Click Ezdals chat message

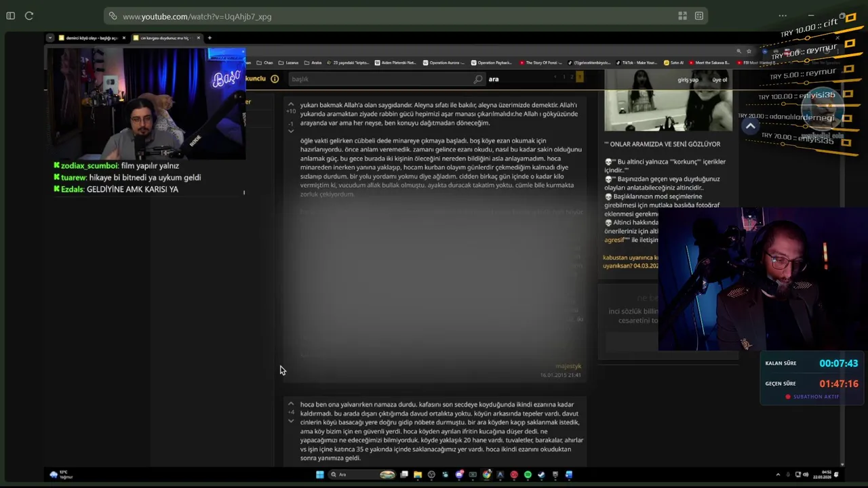116,189
